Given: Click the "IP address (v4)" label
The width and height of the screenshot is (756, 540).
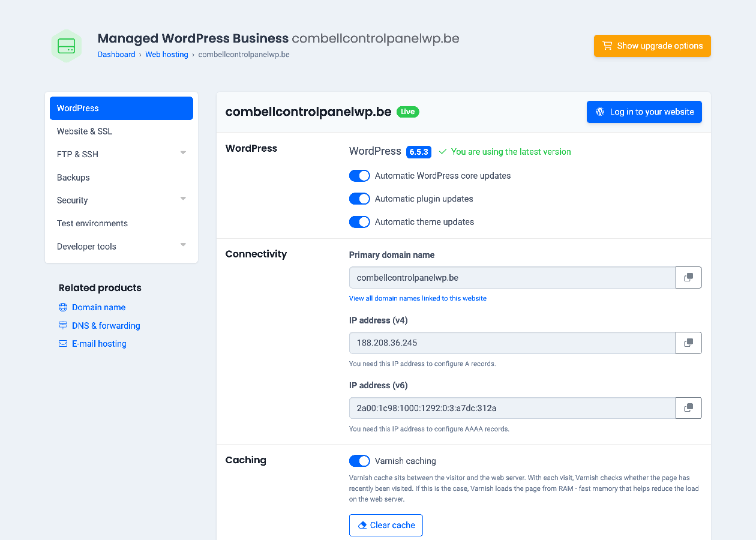Looking at the screenshot, I should tap(379, 320).
